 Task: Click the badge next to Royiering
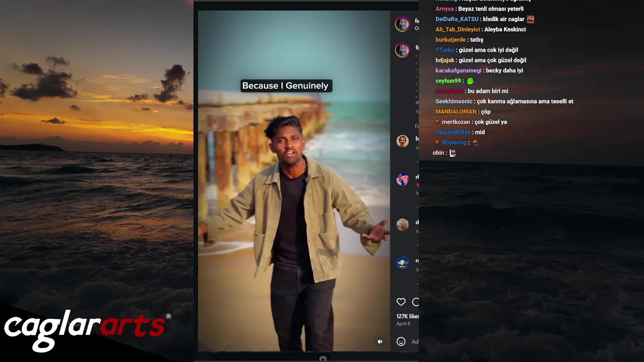pyautogui.click(x=437, y=142)
